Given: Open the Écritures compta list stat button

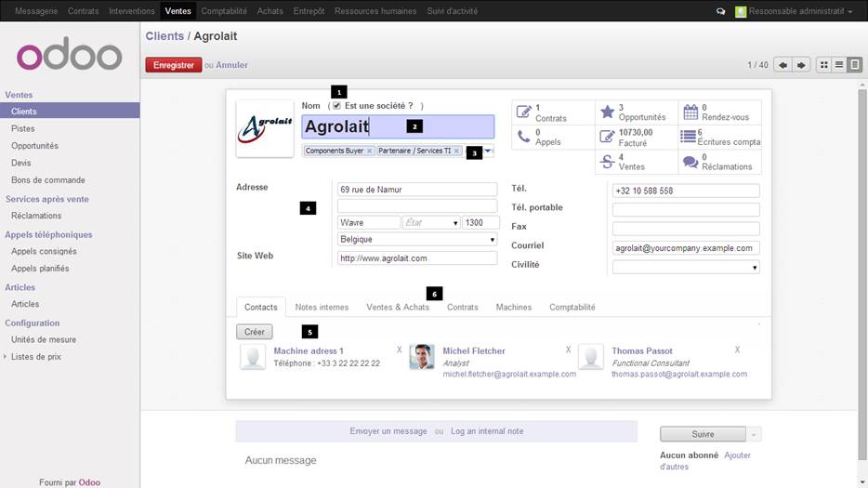Looking at the screenshot, I should coord(719,137).
